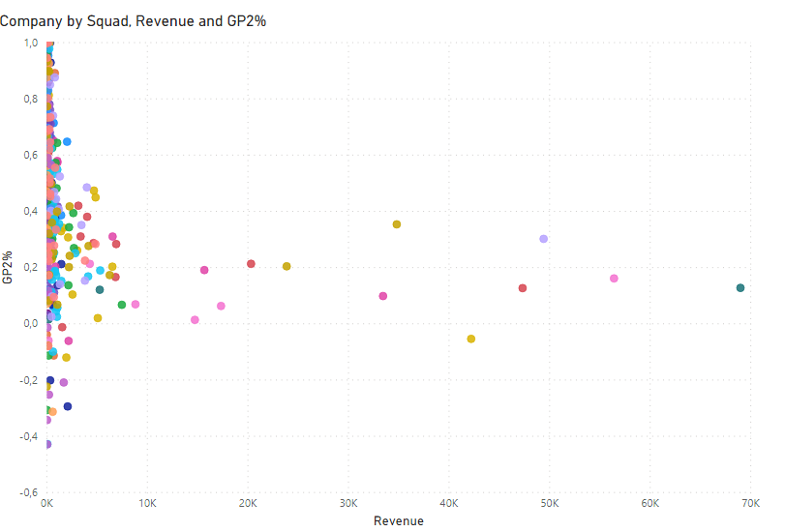Click the magenta point near 33K revenue
Screen dimensions: 785x532
tap(383, 296)
